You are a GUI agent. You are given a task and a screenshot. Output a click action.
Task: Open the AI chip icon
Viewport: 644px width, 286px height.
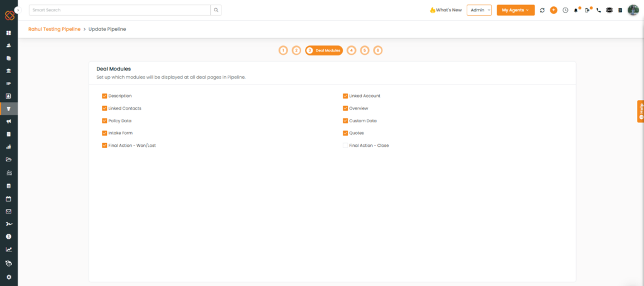pos(609,10)
